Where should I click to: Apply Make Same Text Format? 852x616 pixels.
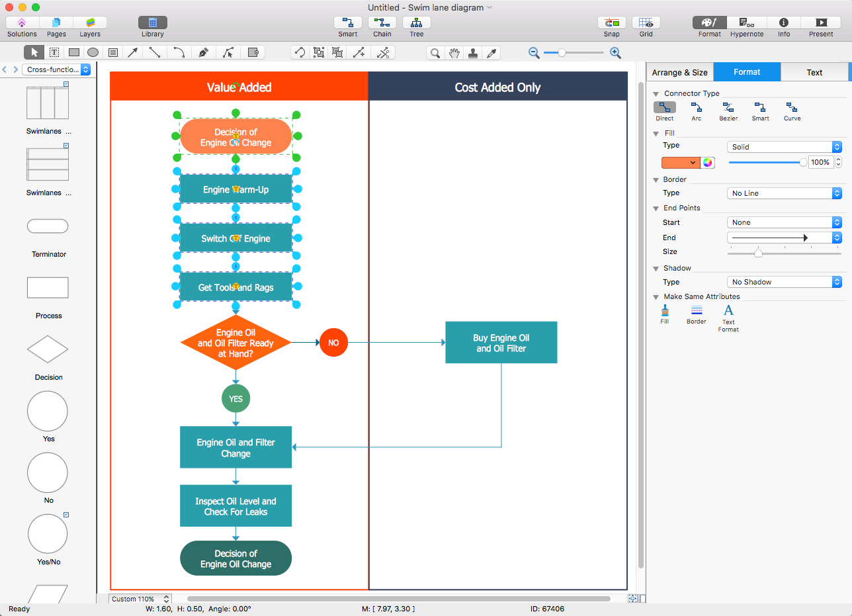tap(728, 318)
